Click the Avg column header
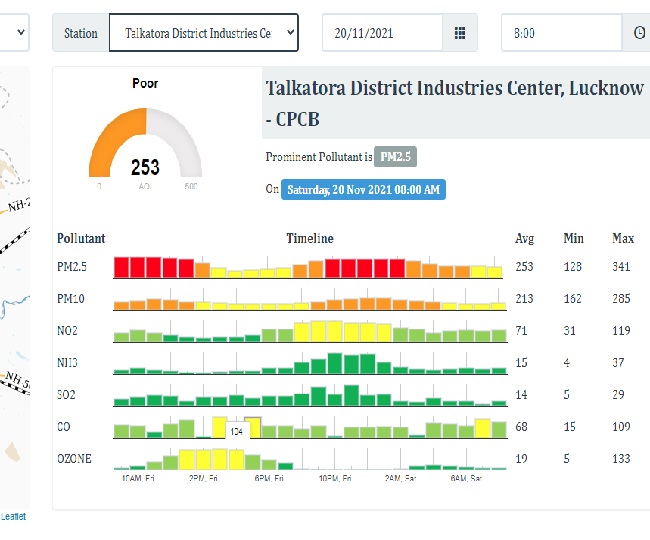This screenshot has width=650, height=540. tap(525, 238)
